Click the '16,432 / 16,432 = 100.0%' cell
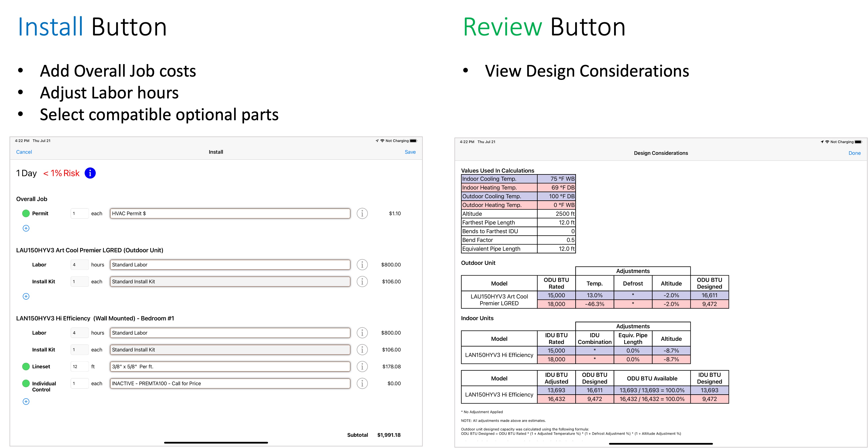Screen dimensions: 868x448 [652, 399]
